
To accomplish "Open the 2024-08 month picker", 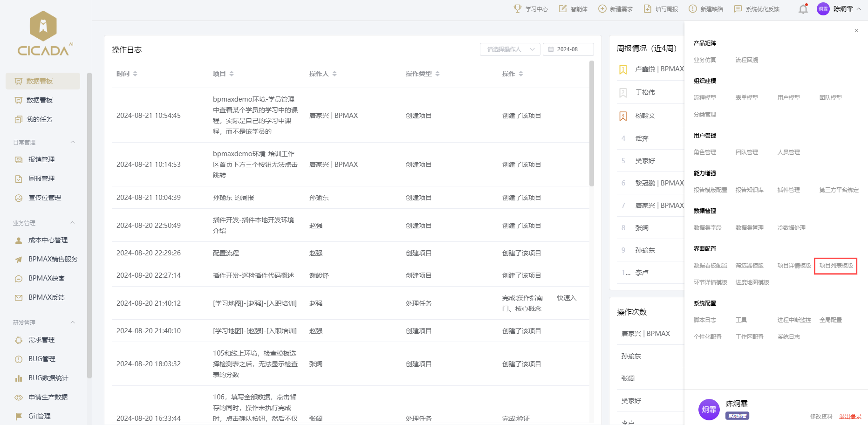I will [x=568, y=49].
